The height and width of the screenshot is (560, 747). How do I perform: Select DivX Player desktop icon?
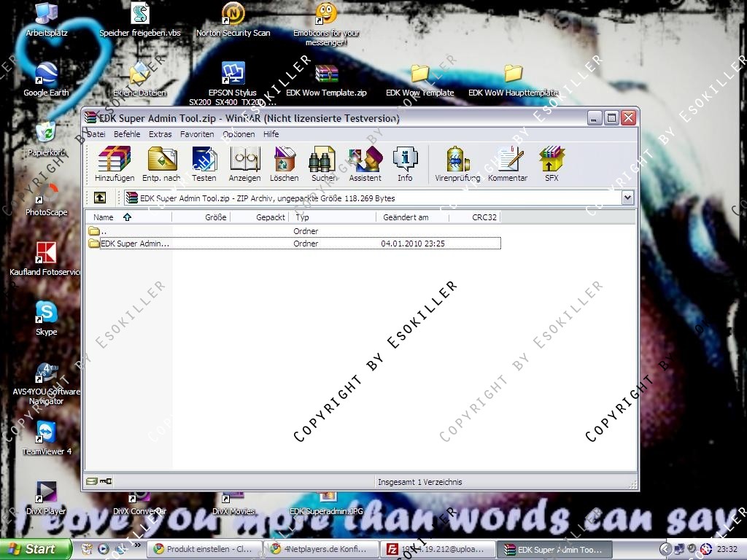(46, 499)
